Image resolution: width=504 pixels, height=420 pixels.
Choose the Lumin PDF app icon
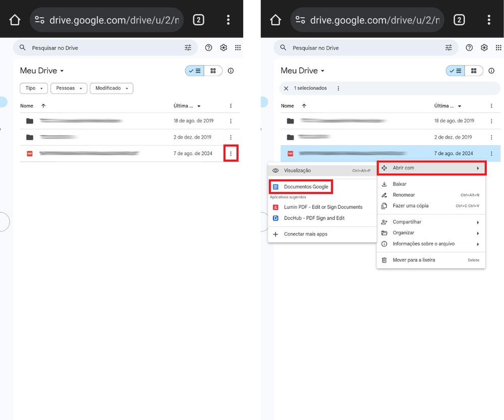point(276,207)
